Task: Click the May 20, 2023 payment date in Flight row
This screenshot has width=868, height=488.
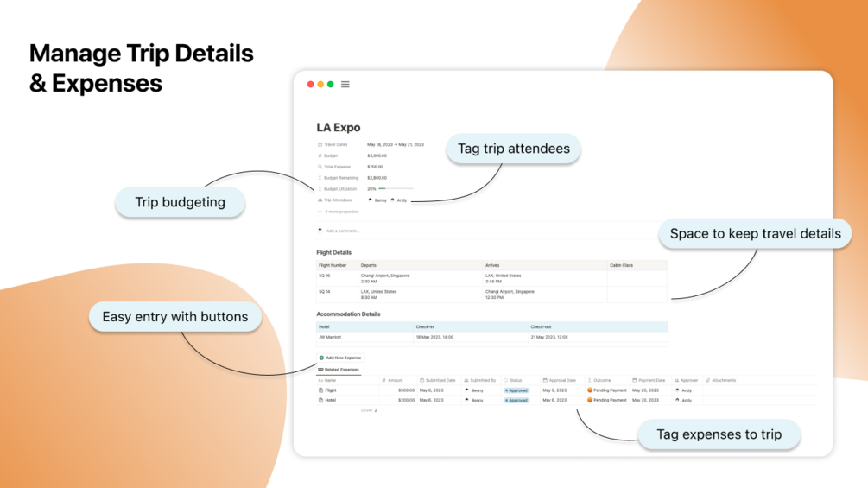Action: coord(645,390)
